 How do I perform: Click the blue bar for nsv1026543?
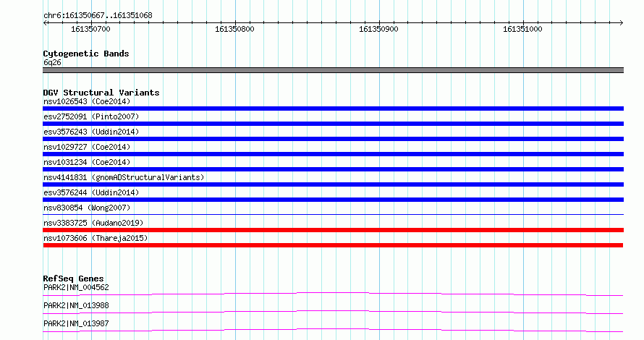333,109
